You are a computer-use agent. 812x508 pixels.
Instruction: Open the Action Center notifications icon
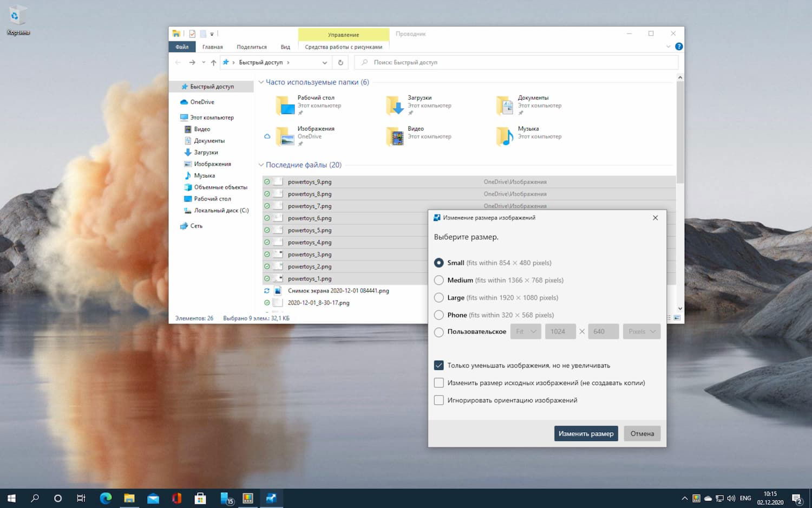pyautogui.click(x=797, y=498)
